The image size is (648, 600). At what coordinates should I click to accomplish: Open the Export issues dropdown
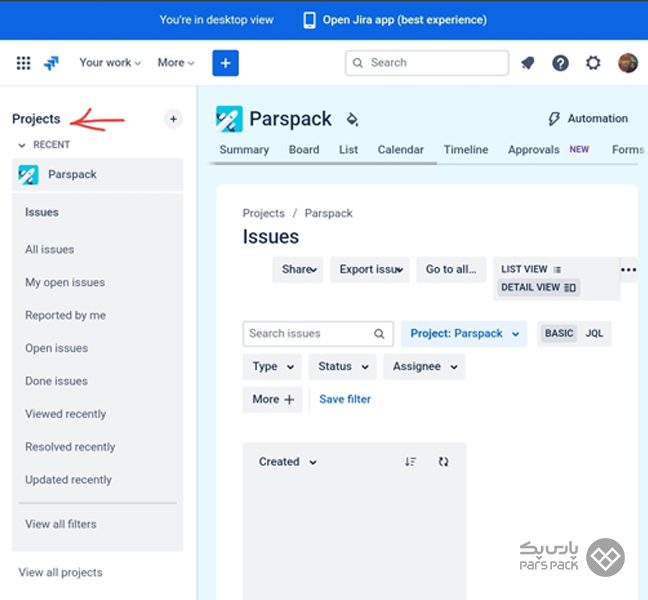[370, 269]
